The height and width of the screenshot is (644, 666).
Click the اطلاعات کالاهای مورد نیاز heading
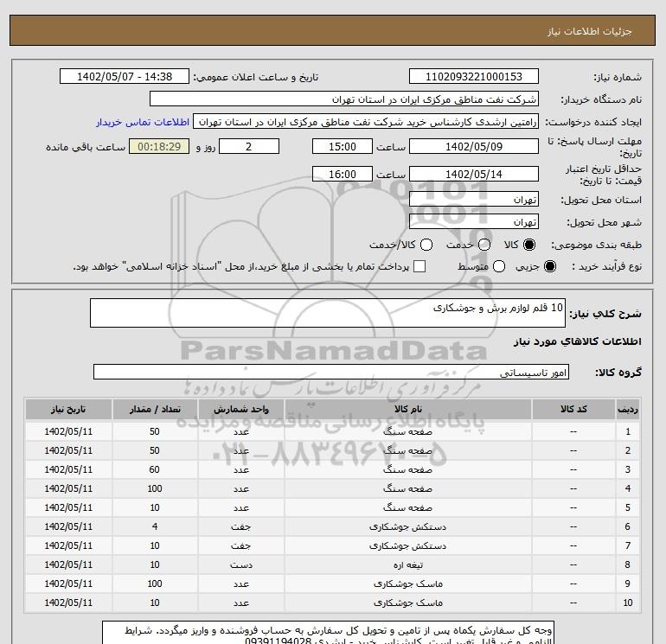[x=578, y=341]
